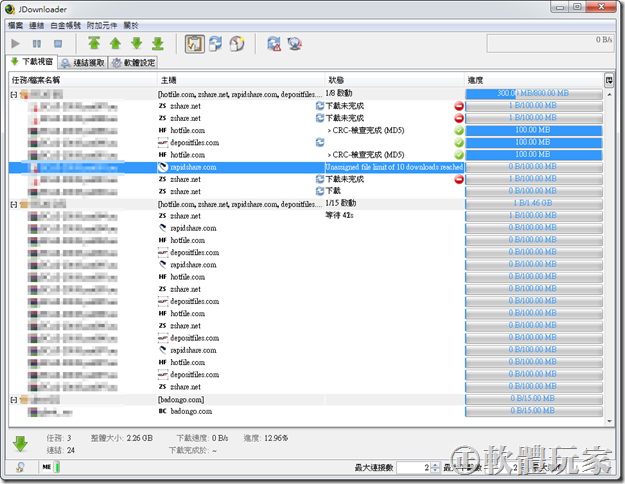Image resolution: width=625 pixels, height=484 pixels.
Task: Move selected link down one position
Action: 137,43
